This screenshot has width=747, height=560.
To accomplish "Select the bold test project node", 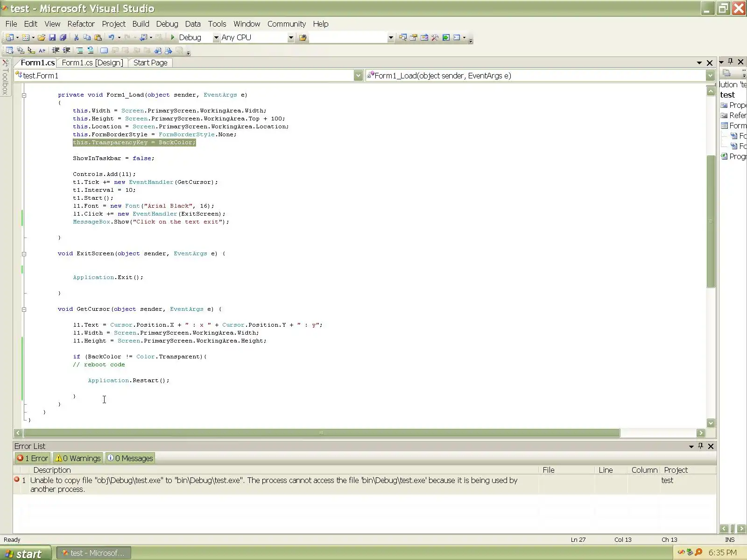I will 727,95.
